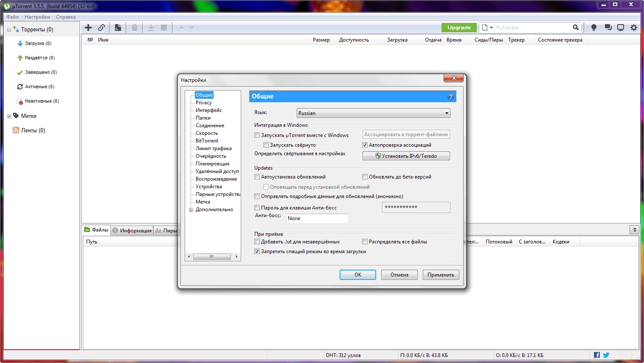The height and width of the screenshot is (363, 644).
Task: Toggle Добавить .!ut для незавершённых checkbox
Action: click(x=257, y=242)
